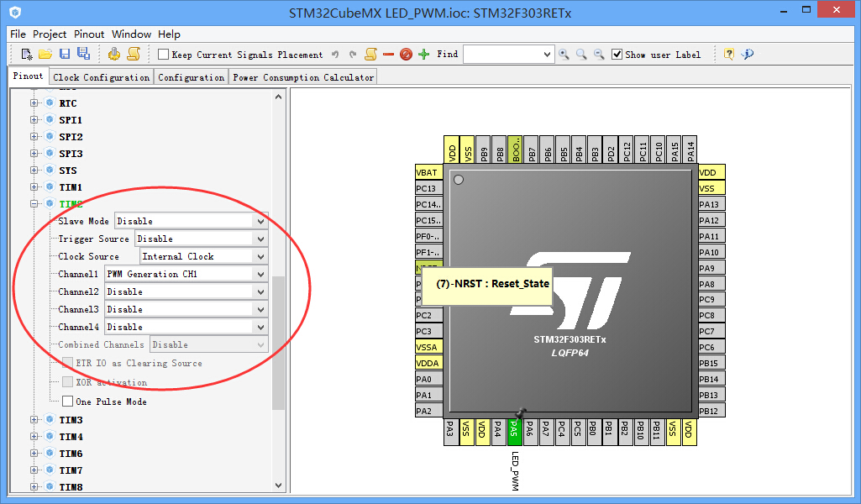861x504 pixels.
Task: Click the red minus icon
Action: (388, 55)
